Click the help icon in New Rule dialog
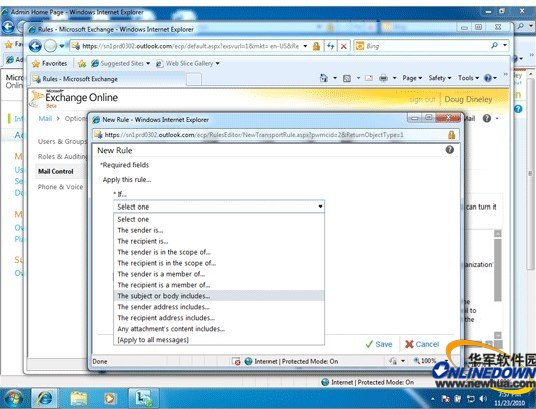 (x=450, y=150)
